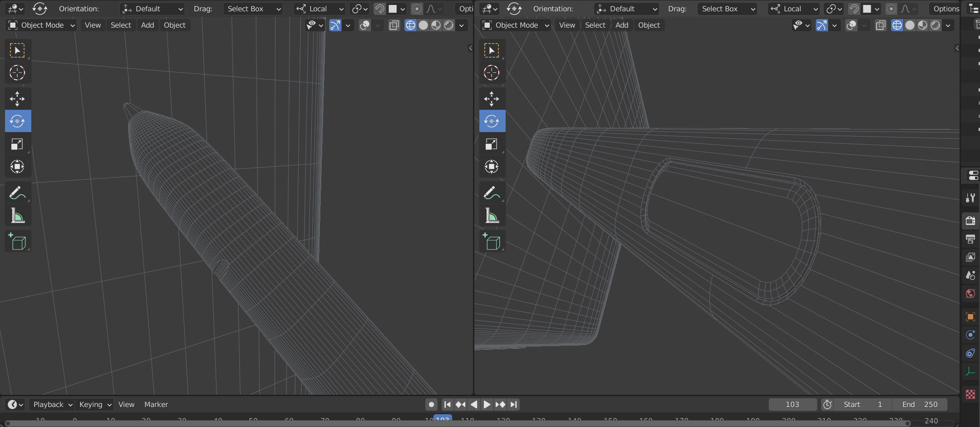Toggle overlays in right viewport
Viewport: 980px width, 427px height.
click(852, 25)
